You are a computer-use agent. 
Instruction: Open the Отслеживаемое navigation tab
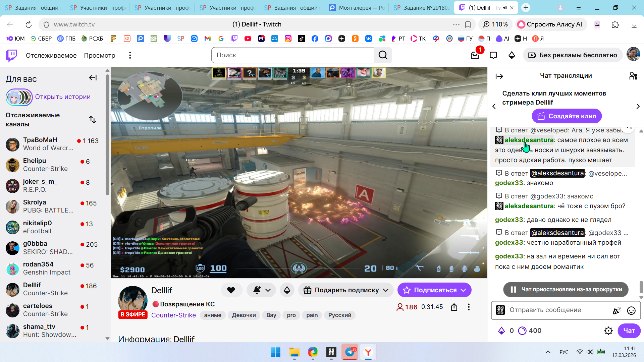51,55
